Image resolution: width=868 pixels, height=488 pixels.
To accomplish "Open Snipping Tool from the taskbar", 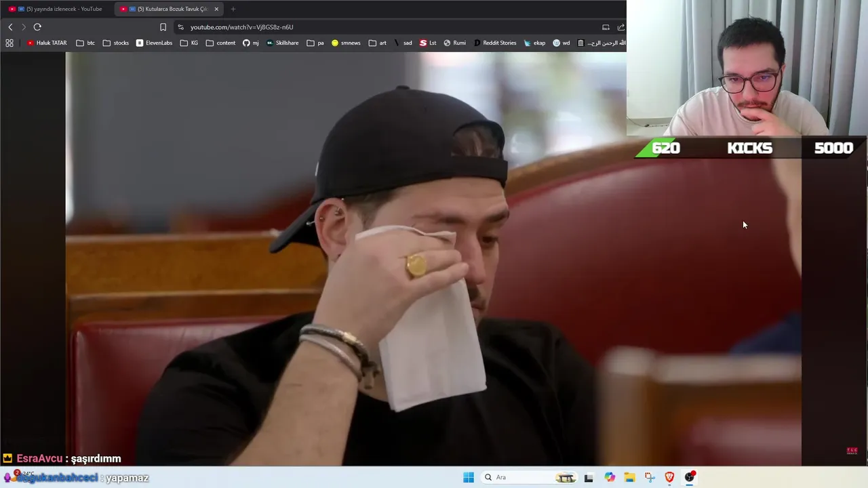I will pos(650,477).
